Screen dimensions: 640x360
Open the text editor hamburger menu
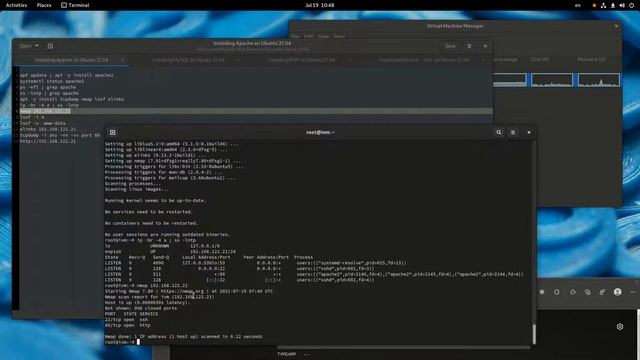click(x=469, y=46)
